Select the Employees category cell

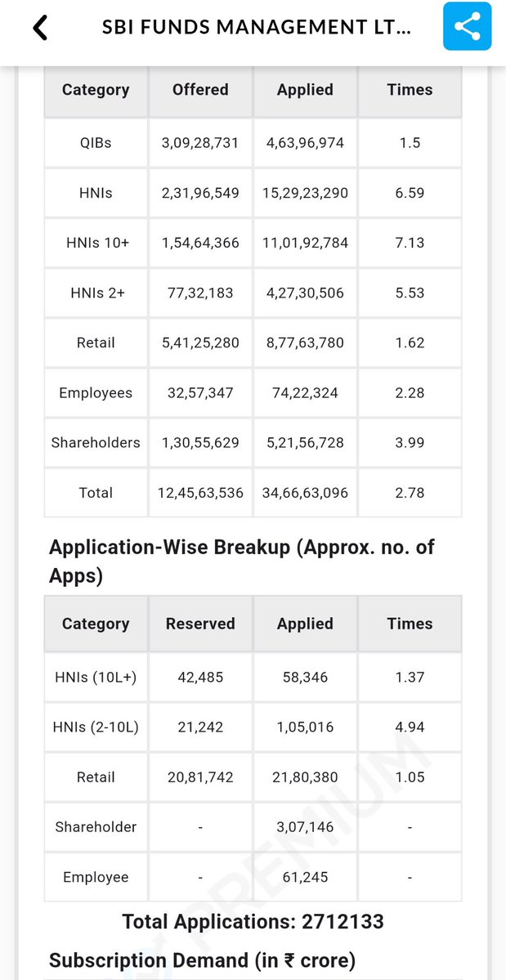coord(96,392)
